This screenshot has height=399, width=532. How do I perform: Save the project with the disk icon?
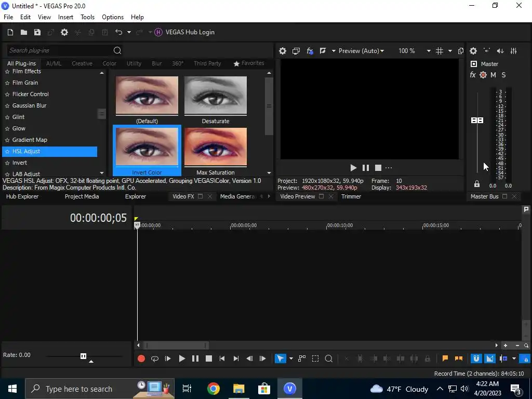pyautogui.click(x=37, y=32)
